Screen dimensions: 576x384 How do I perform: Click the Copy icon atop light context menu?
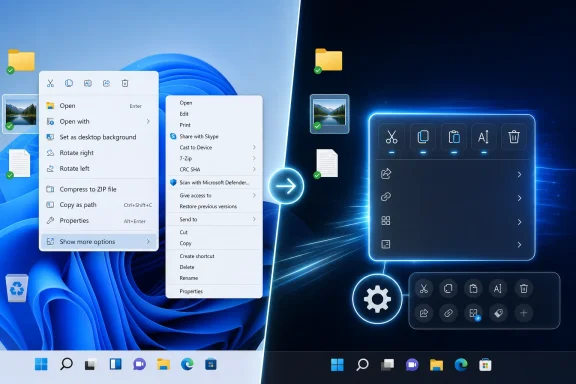69,83
